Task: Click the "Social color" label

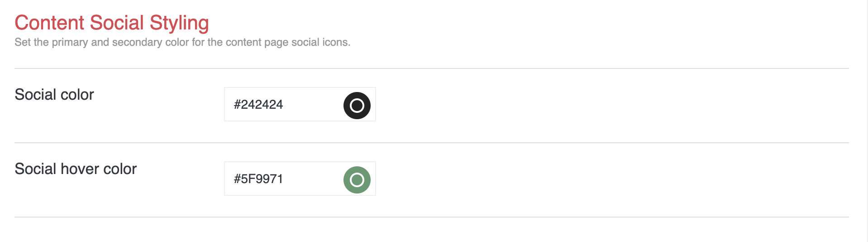Action: [54, 94]
